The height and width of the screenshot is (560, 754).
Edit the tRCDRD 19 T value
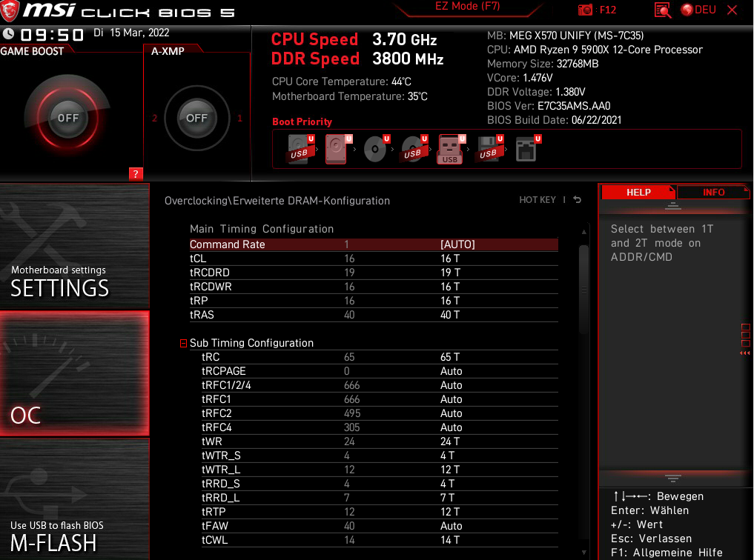[x=450, y=273]
